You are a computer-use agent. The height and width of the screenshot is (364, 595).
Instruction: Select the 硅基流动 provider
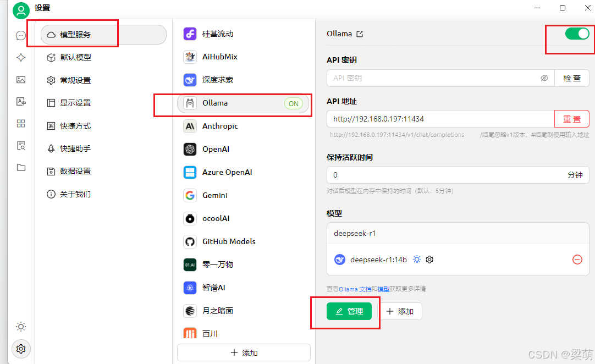(x=243, y=34)
